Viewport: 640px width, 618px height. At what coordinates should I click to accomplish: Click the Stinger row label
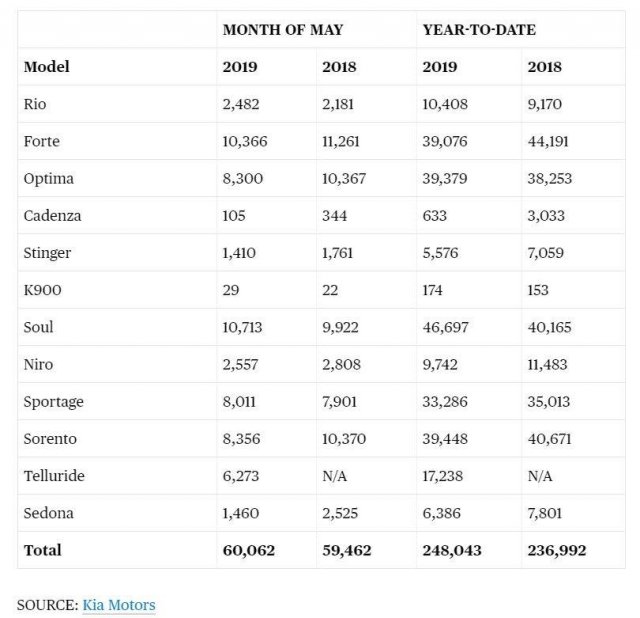(48, 252)
